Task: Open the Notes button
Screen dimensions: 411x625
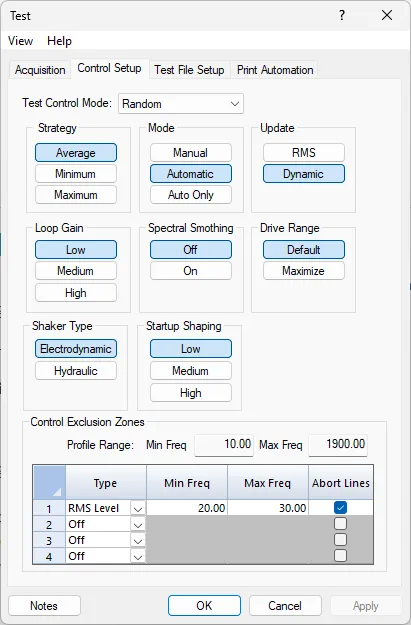Action: pos(44,606)
